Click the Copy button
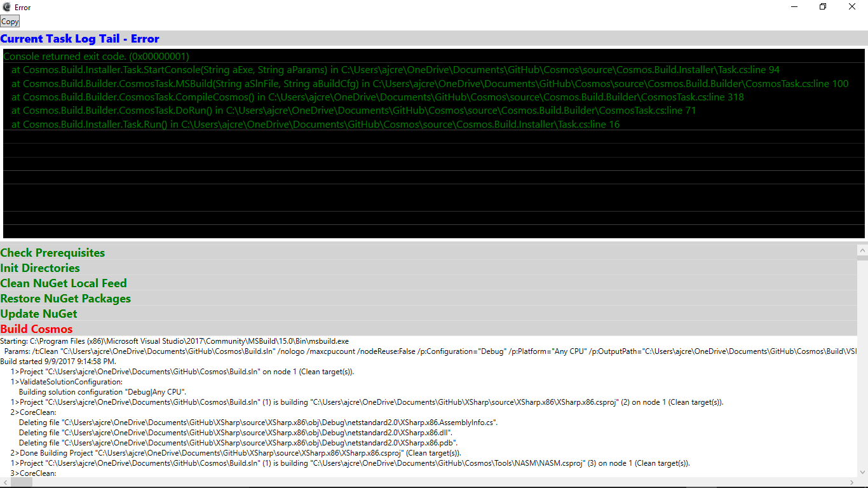This screenshot has height=488, width=868. pyautogui.click(x=10, y=21)
